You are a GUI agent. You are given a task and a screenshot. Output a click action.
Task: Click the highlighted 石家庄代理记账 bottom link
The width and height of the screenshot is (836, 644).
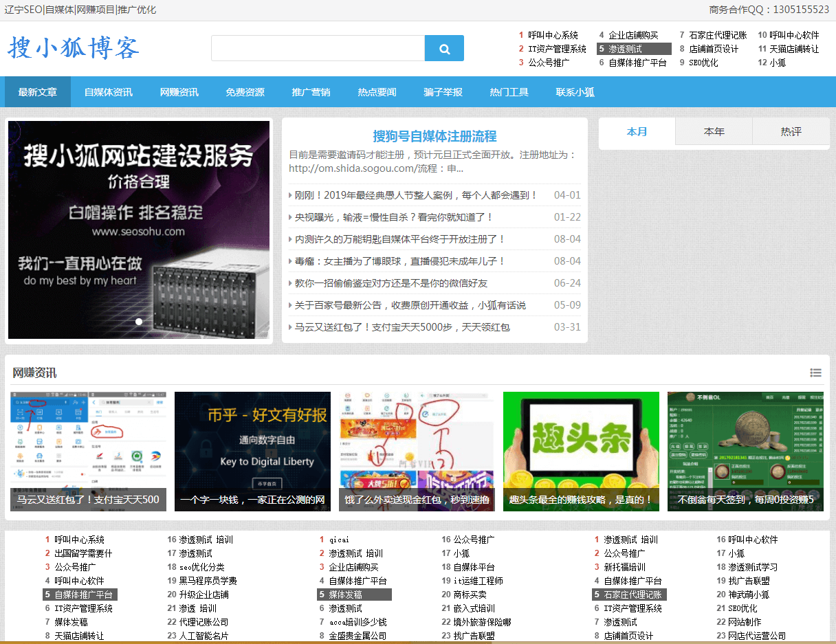[632, 595]
